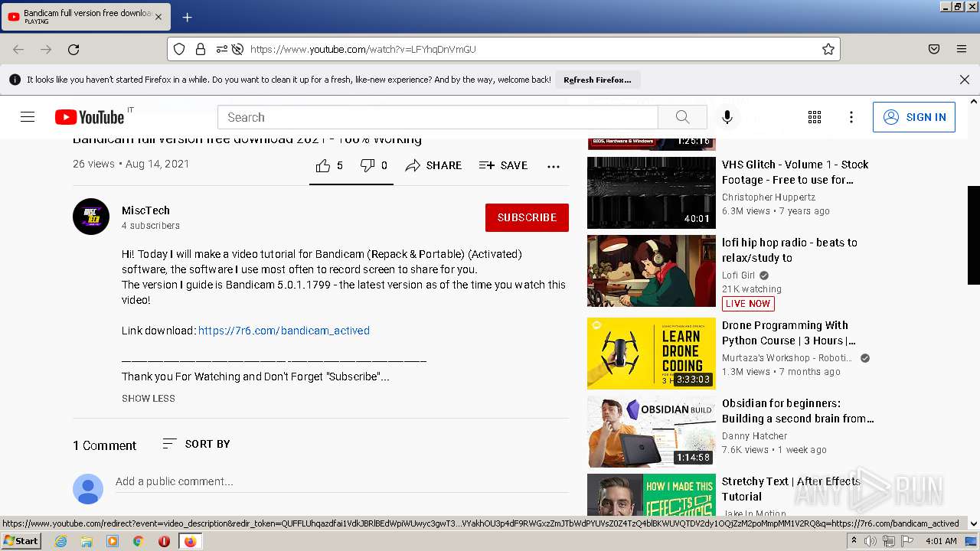The width and height of the screenshot is (980, 551).
Task: Sign in to YouTube
Action: pyautogui.click(x=914, y=117)
